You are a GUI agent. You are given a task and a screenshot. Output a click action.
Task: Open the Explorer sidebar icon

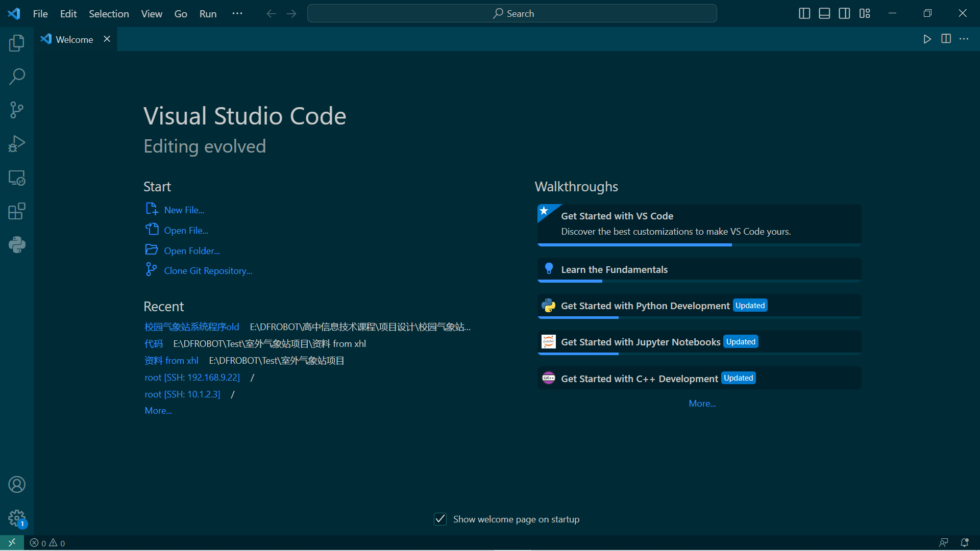click(x=17, y=43)
